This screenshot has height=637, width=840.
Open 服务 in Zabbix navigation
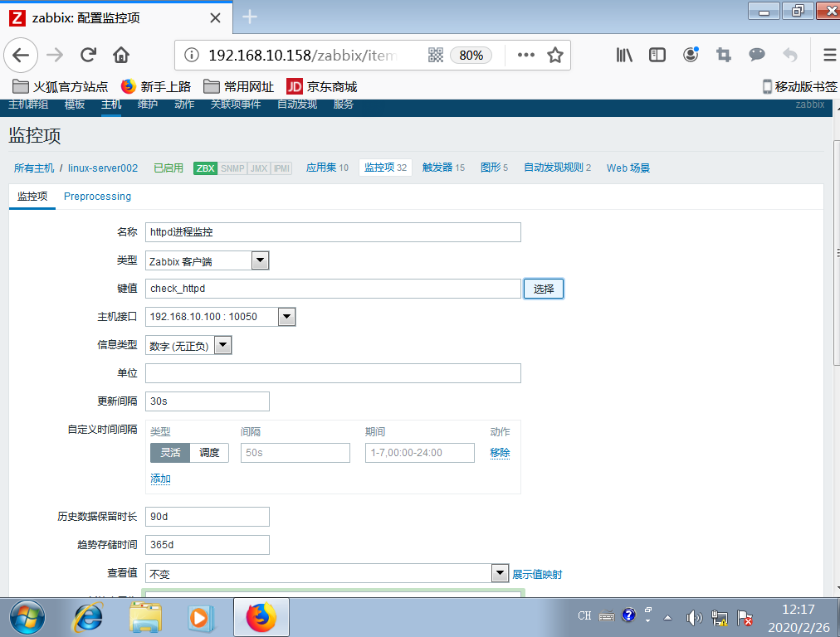coord(344,105)
